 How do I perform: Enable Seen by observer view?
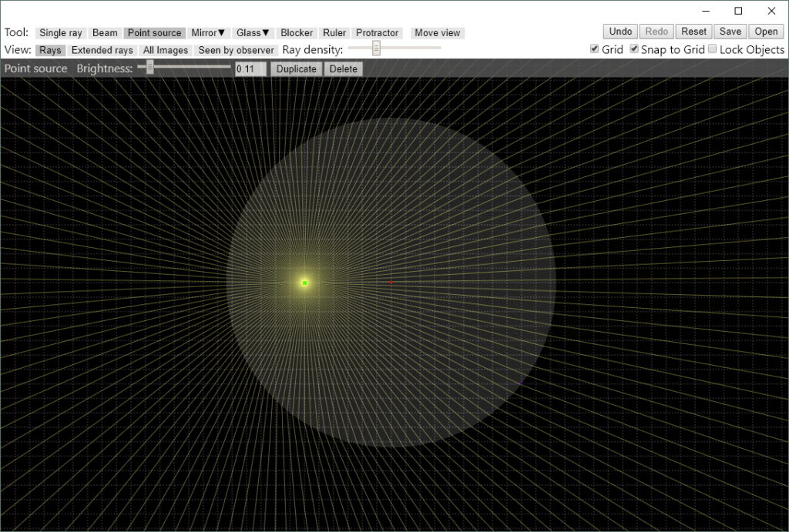(236, 50)
